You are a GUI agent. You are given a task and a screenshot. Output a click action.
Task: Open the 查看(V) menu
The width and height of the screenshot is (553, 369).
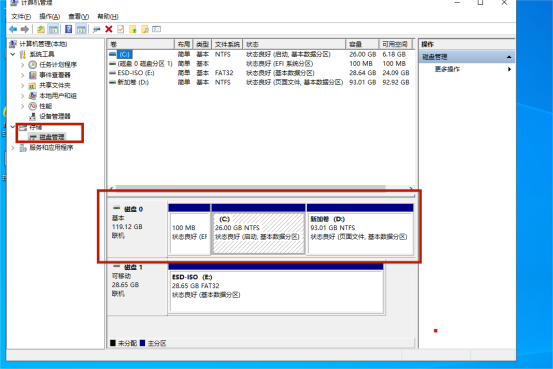78,17
